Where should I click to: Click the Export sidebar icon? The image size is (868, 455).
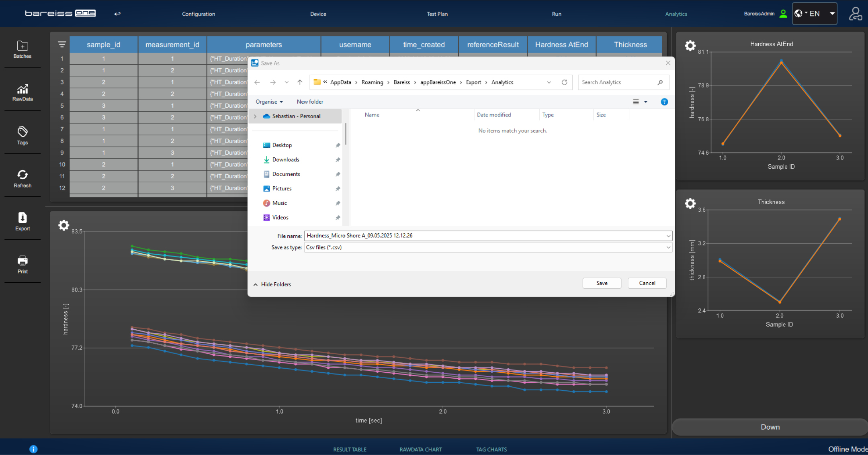click(23, 222)
